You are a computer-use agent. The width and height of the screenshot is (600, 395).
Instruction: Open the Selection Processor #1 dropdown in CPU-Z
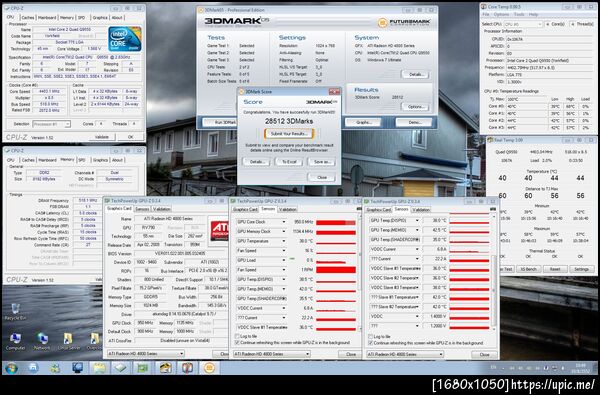[51, 124]
